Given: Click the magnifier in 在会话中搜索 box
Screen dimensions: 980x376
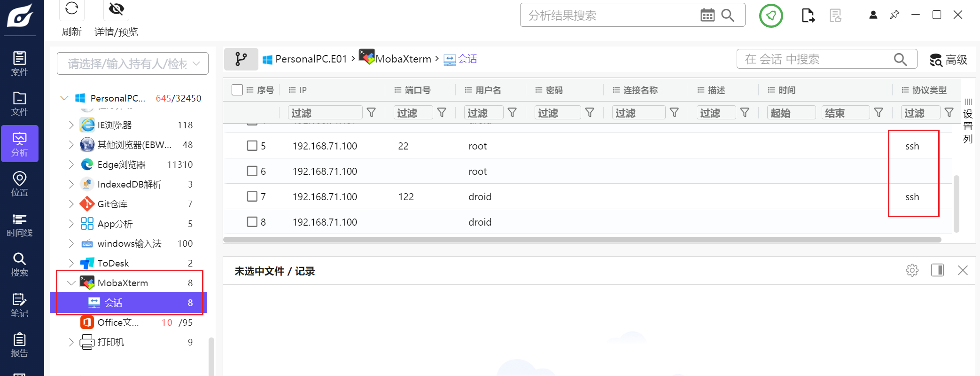Looking at the screenshot, I should [x=900, y=59].
